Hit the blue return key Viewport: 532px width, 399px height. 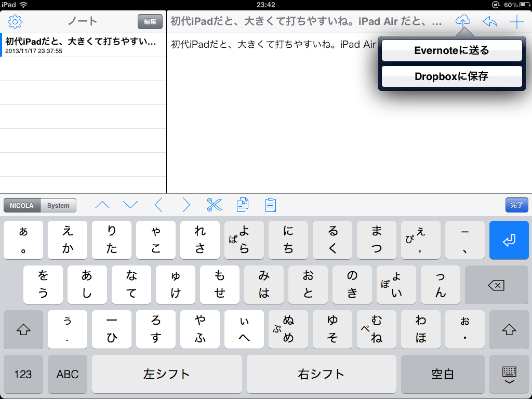509,240
